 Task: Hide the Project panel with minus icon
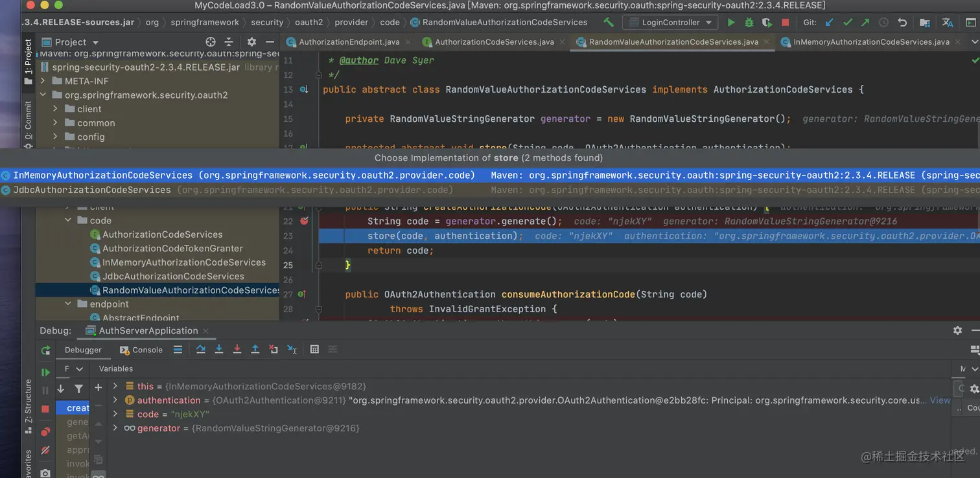tap(270, 41)
